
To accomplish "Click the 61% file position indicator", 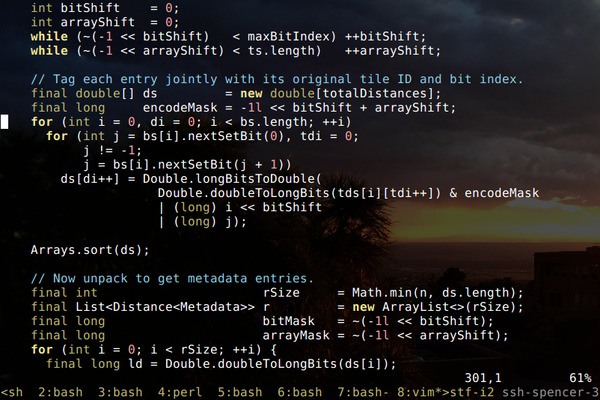I will 580,378.
